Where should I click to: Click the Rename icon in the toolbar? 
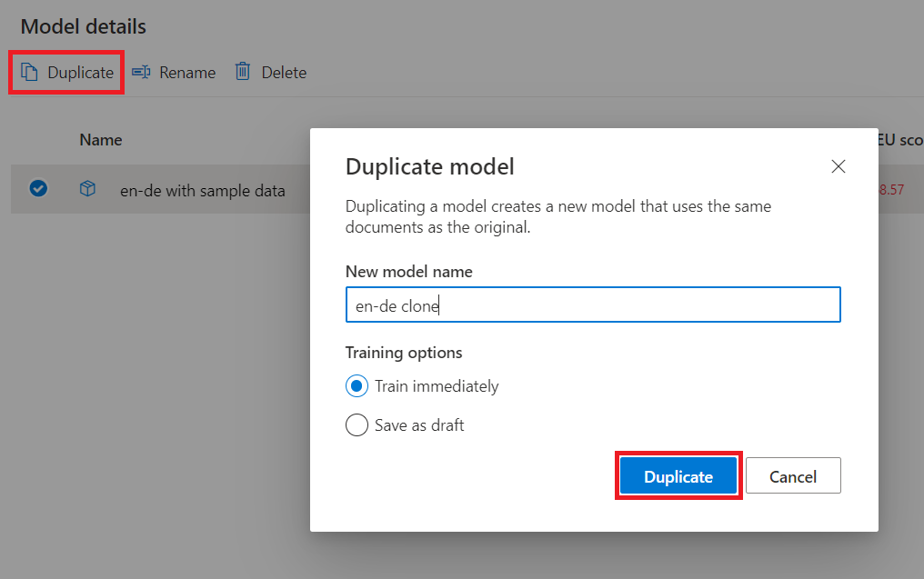142,72
